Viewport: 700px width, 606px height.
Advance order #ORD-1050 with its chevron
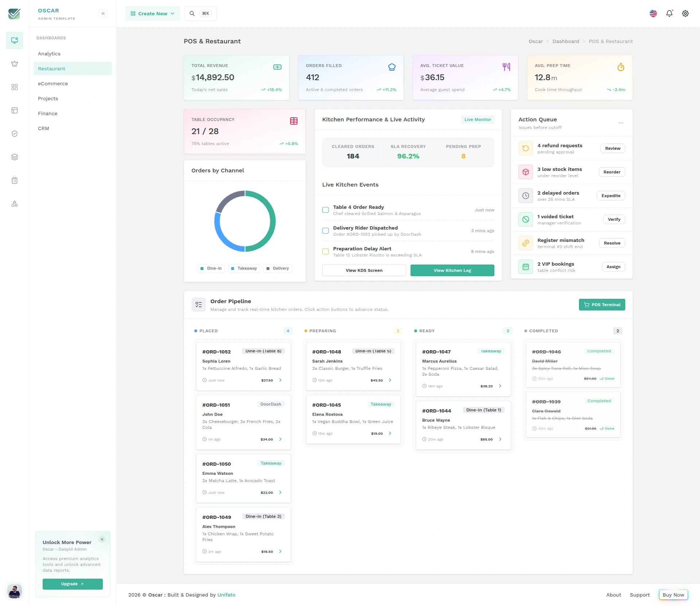click(280, 492)
